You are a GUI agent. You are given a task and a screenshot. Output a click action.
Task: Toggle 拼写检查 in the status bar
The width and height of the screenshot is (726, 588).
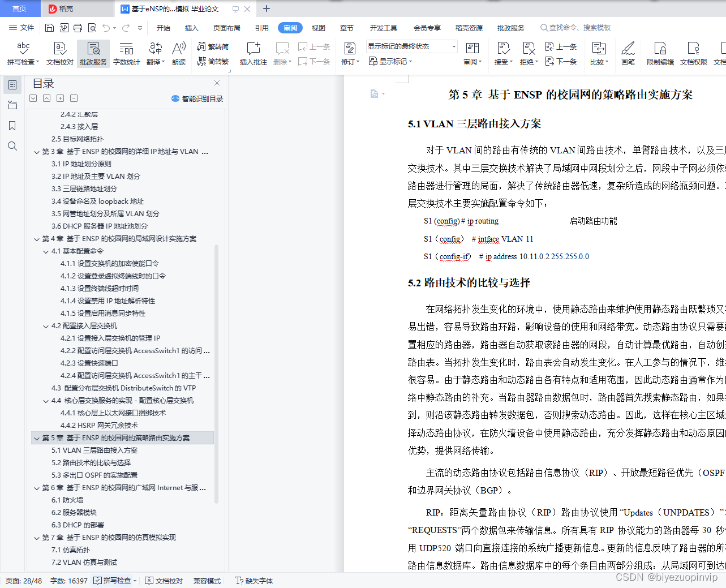[x=111, y=581]
